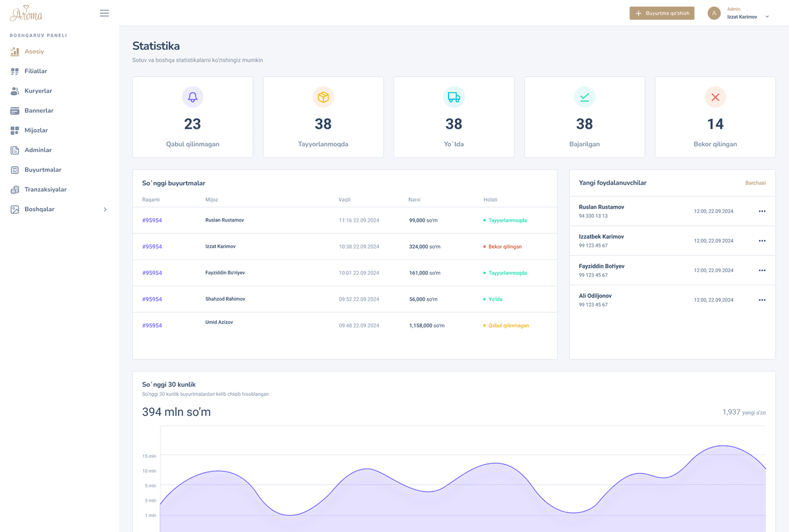
Task: Open the Filiallar section icon
Action: tap(14, 71)
